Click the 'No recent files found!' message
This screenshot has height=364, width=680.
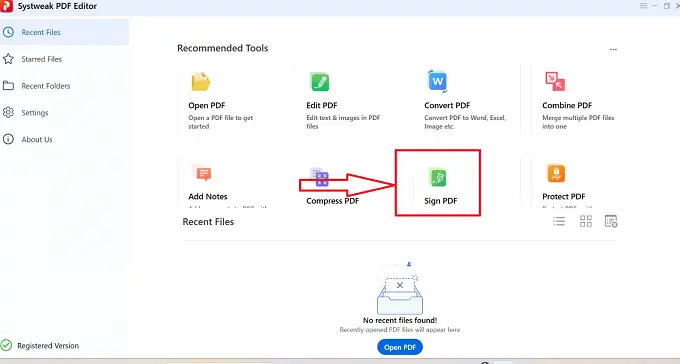400,320
